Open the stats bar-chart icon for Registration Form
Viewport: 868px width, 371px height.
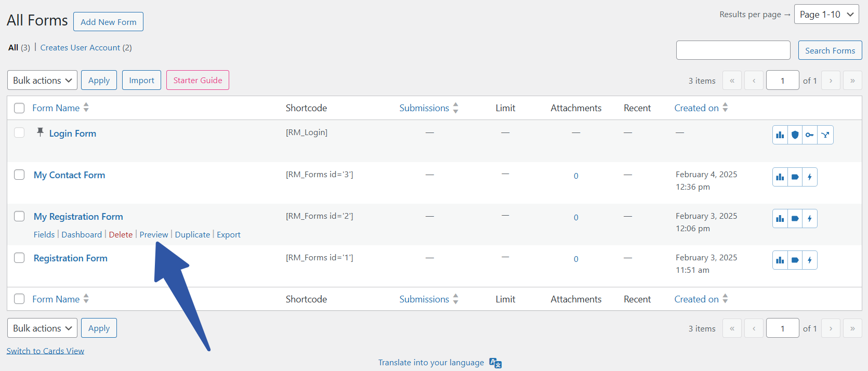tap(780, 260)
